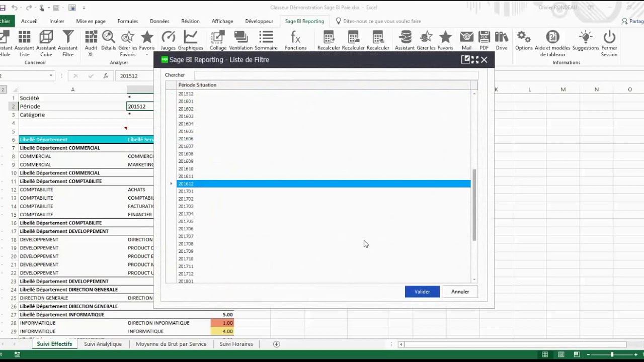
Task: Select the Société cell in column A
Action: tap(72, 98)
